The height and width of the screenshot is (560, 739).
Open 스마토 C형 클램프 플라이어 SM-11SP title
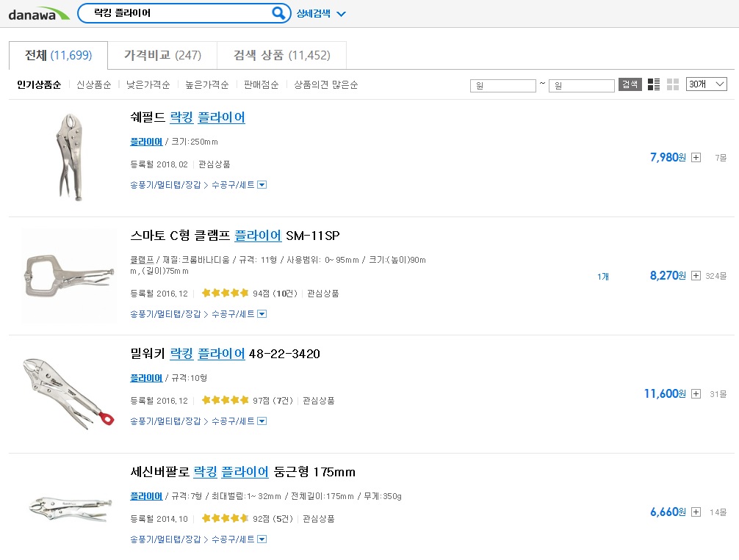click(235, 236)
